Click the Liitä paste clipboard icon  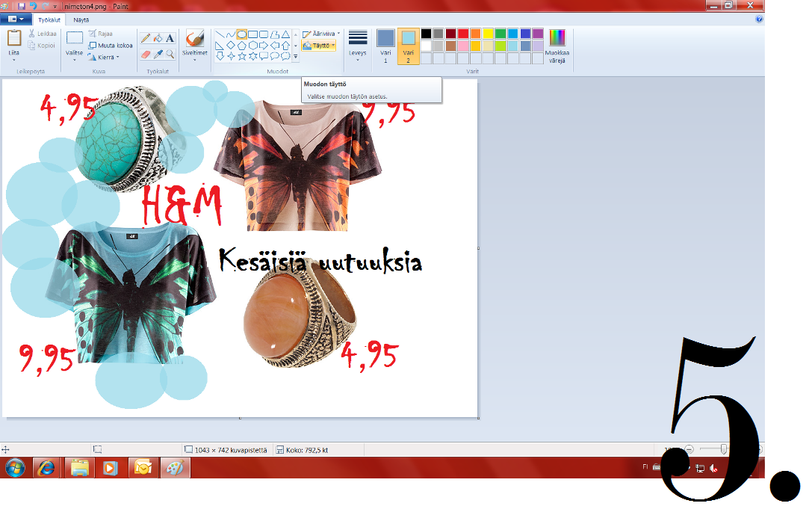coord(14,38)
